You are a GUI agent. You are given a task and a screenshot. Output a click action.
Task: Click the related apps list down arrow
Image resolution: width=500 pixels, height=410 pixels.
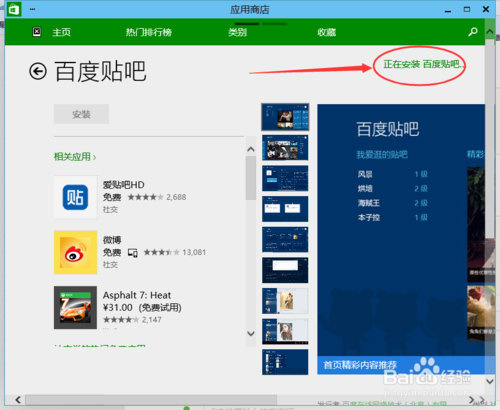251,333
